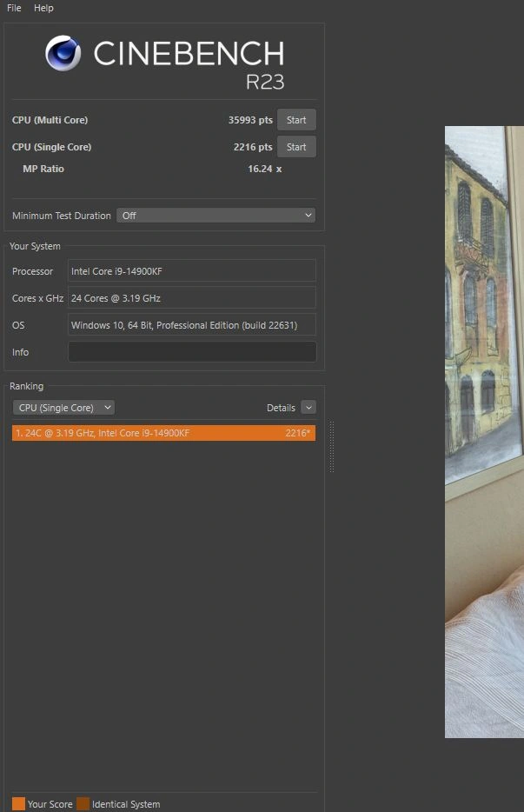
Task: Click the orange Your Score legend swatch
Action: 18,804
